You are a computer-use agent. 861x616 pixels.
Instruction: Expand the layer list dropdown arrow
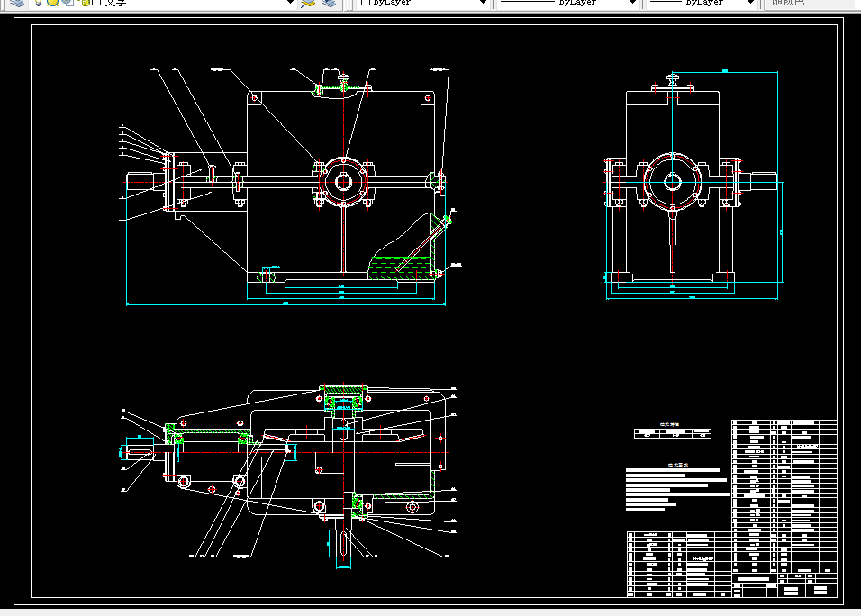click(291, 2)
